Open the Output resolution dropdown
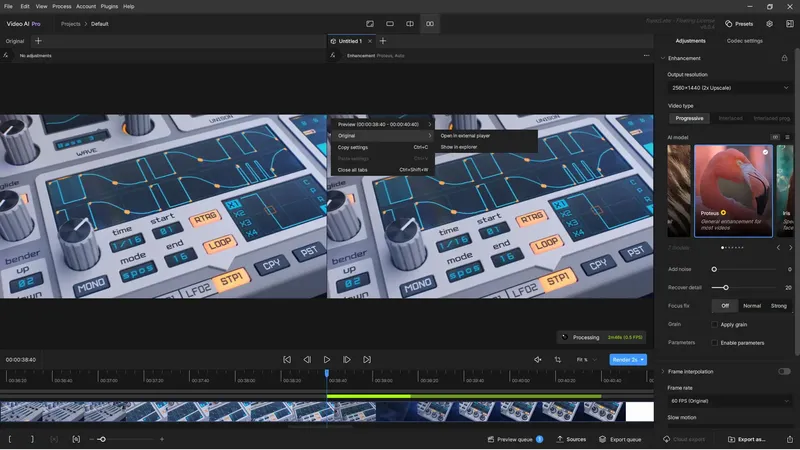Image resolution: width=800 pixels, height=450 pixels. 730,88
